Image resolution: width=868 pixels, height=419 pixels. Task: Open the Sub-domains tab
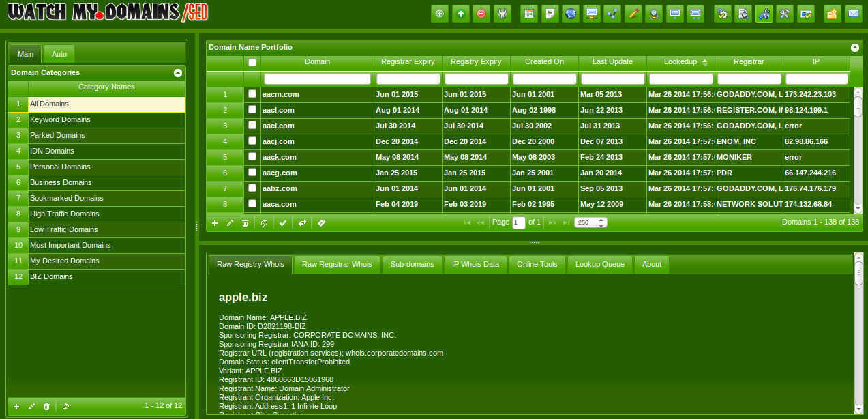(412, 264)
